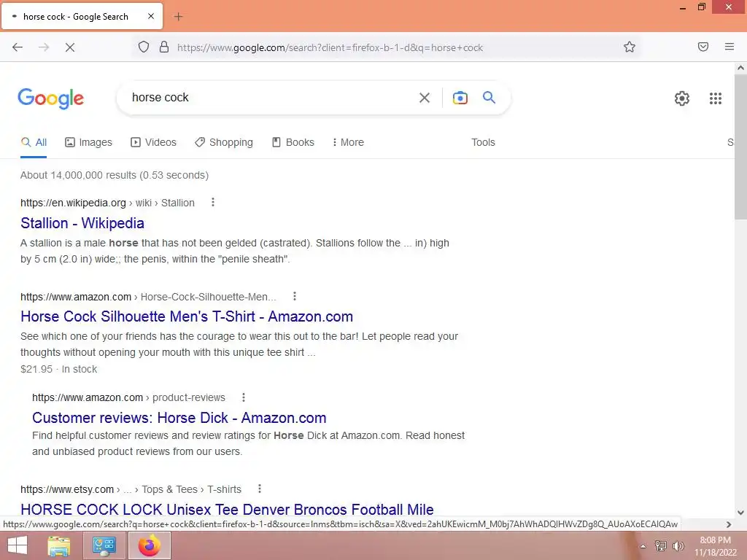Open options for the Amazon T-Shirt result
This screenshot has height=560, width=747.
click(x=295, y=296)
